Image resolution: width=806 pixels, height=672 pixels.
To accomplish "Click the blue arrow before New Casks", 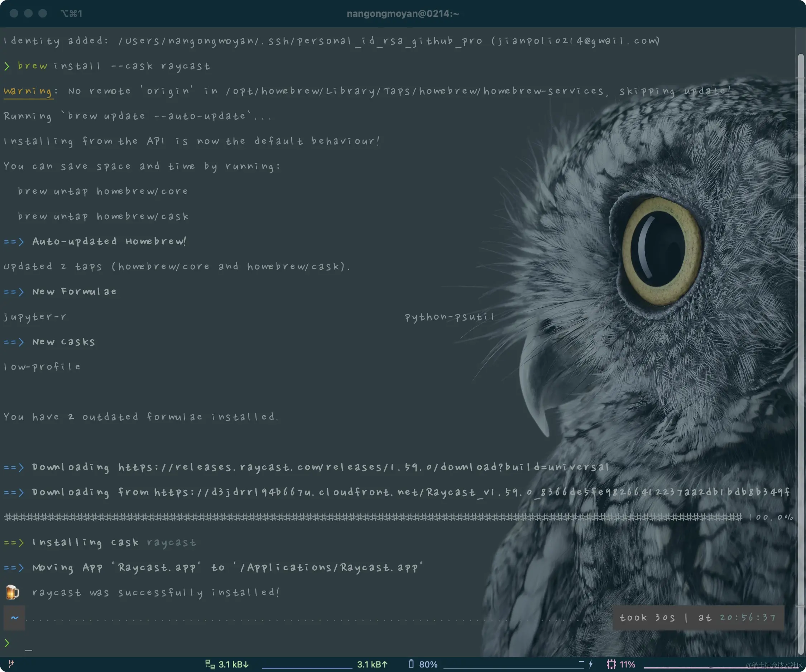I will click(x=14, y=342).
